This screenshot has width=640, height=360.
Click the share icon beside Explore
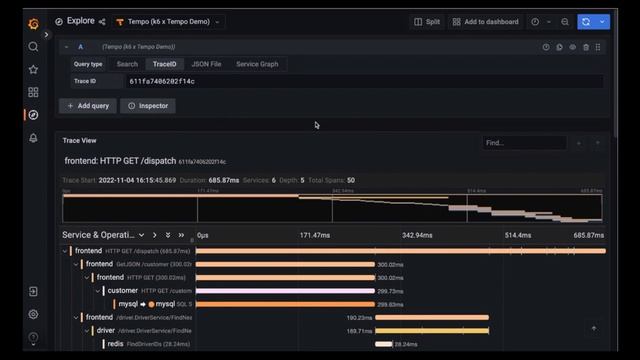coord(102,22)
